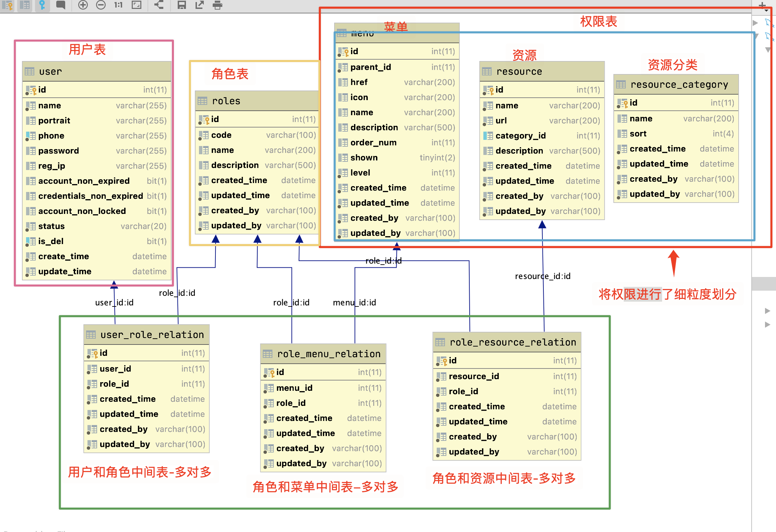The height and width of the screenshot is (532, 776).
Task: Toggle key columns display in toolbar
Action: point(8,5)
